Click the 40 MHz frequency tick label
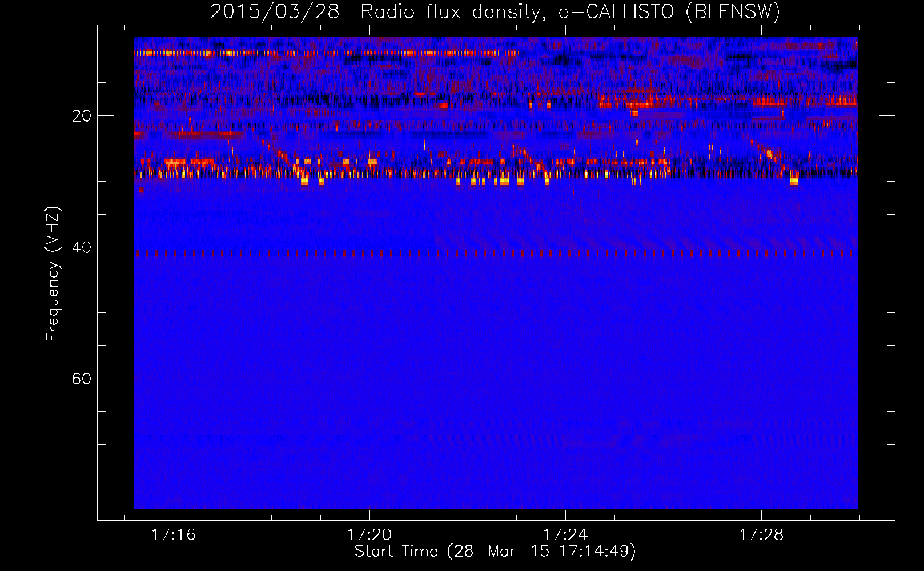This screenshot has width=924, height=571. click(81, 247)
